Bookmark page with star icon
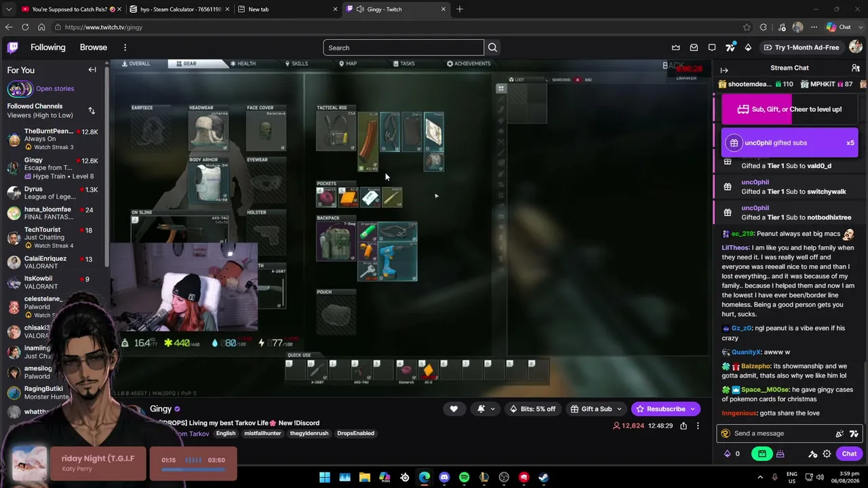This screenshot has width=868, height=488. pos(747,27)
